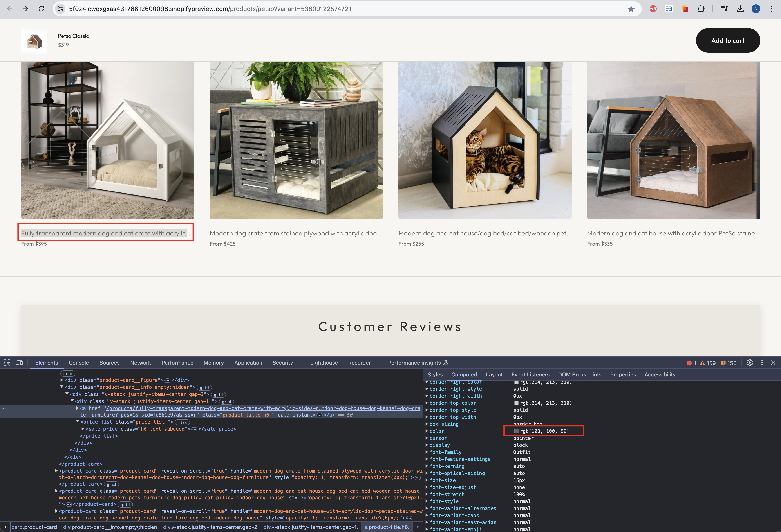Viewport: 781px width, 532px height.
Task: Toggle the device toolbar icon
Action: (x=20, y=363)
